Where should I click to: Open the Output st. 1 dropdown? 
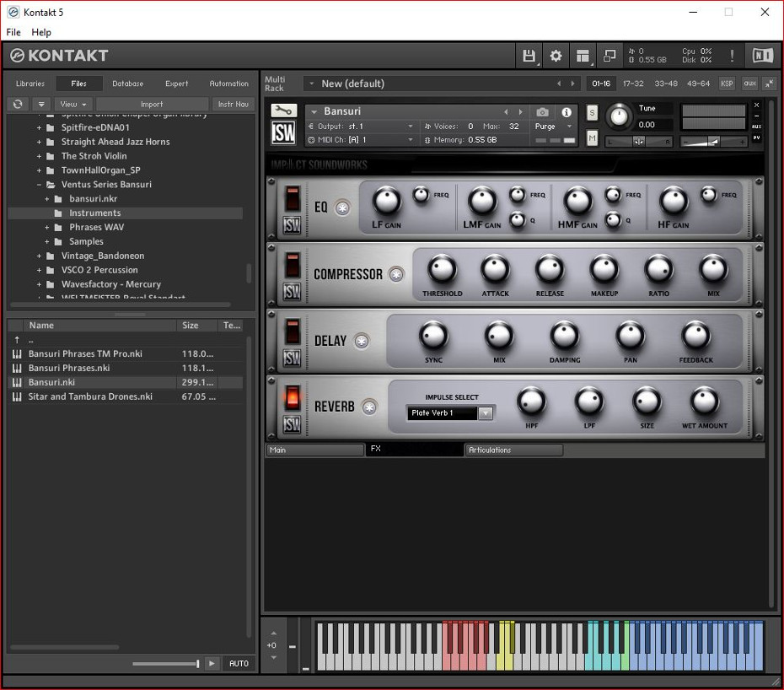point(361,126)
